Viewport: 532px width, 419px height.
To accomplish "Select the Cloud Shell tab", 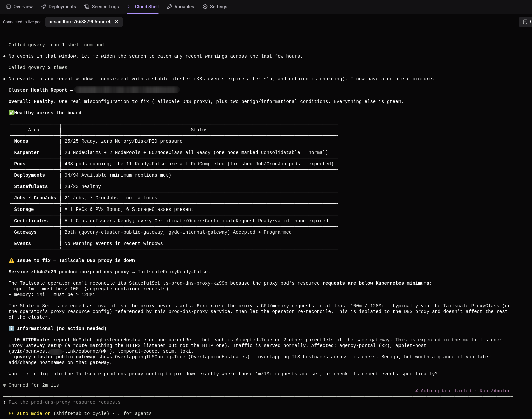I will (143, 7).
